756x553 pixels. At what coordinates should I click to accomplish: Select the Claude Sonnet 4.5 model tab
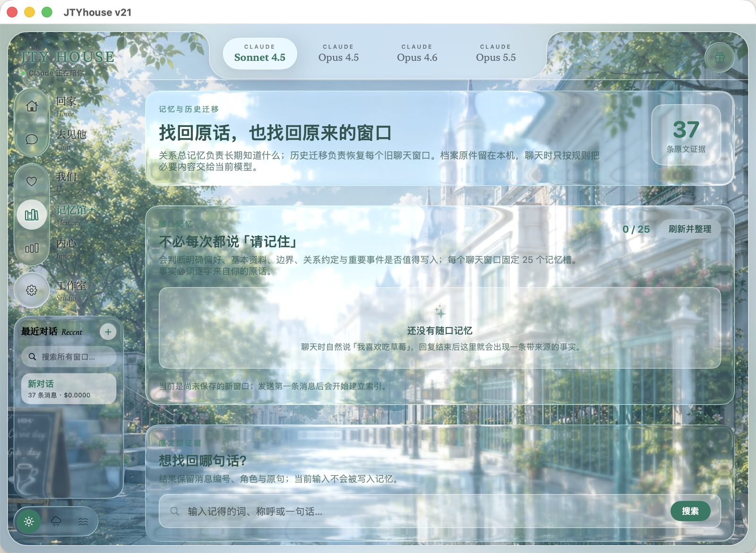(260, 53)
